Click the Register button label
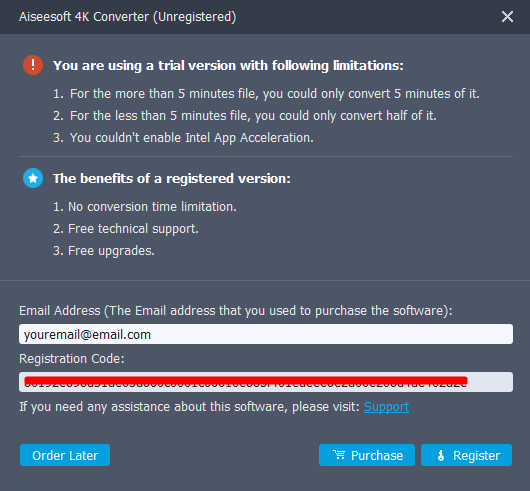 point(477,456)
